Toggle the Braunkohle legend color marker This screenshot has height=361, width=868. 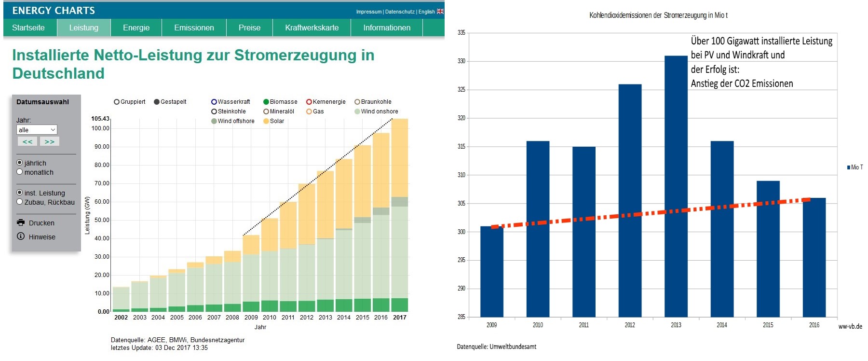click(357, 102)
